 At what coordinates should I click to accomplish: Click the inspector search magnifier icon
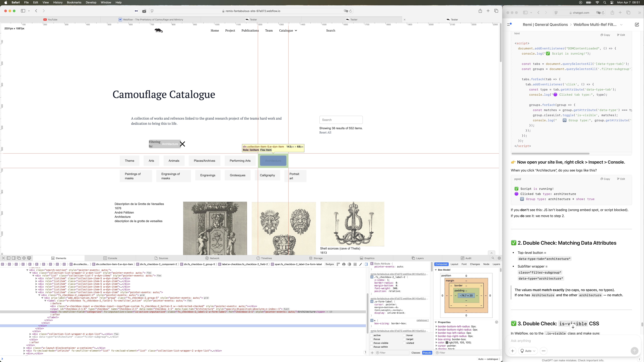point(493,258)
